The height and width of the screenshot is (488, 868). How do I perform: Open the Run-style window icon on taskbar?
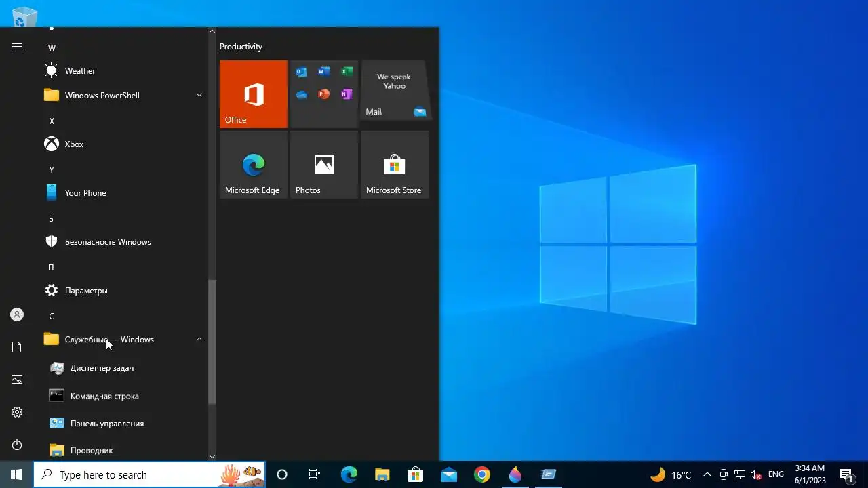548,474
